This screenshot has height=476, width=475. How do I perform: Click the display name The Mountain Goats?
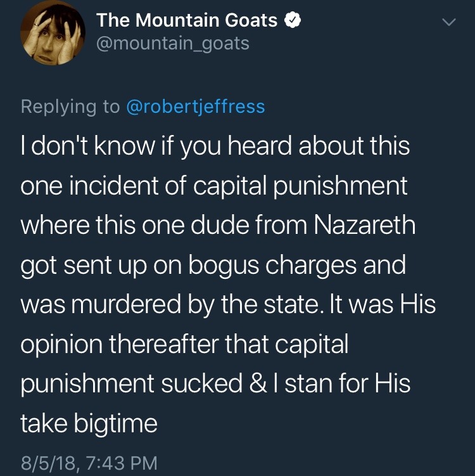187,21
